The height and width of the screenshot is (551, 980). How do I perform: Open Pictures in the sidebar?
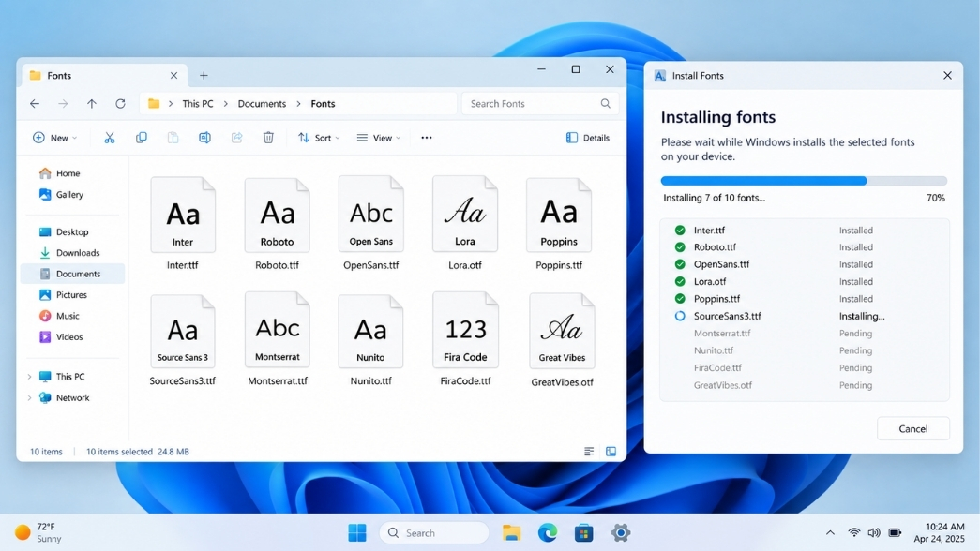71,295
